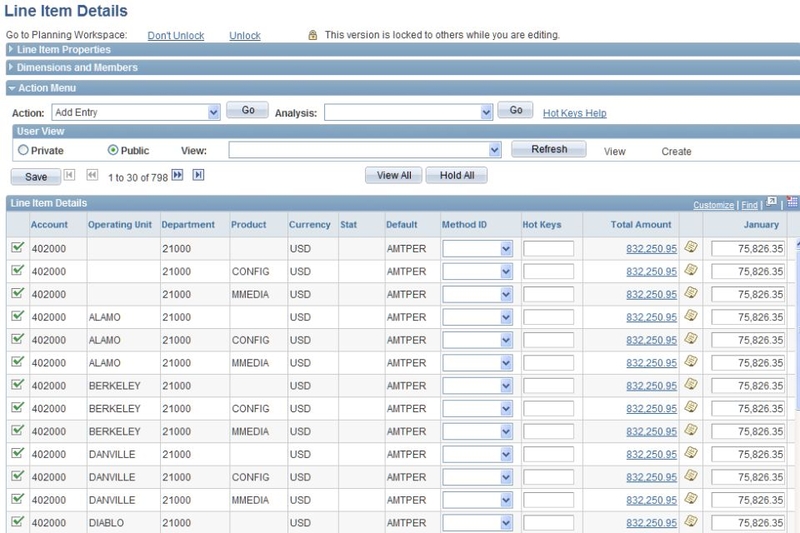The height and width of the screenshot is (533, 800).
Task: Select the Public user view radio
Action: 113,150
